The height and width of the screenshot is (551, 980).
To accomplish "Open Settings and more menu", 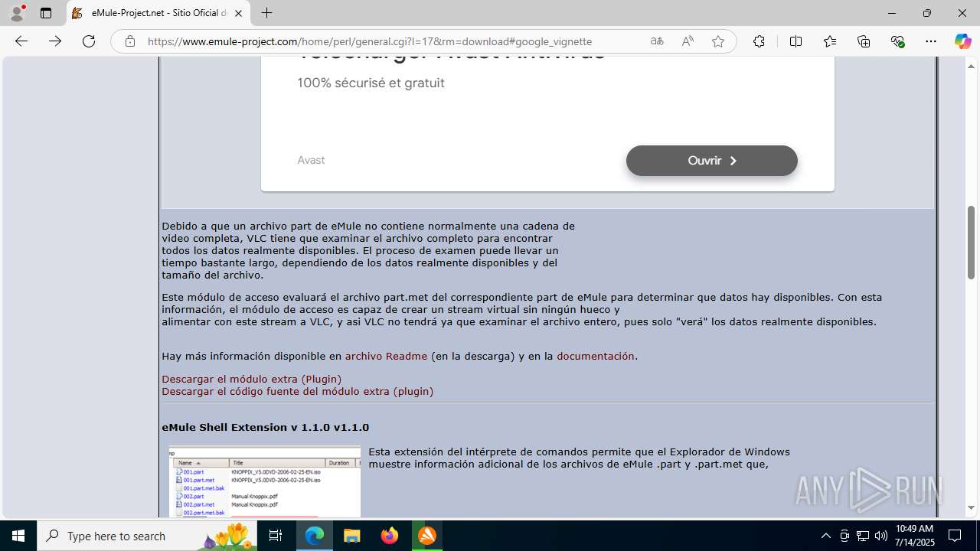I will (x=931, y=41).
